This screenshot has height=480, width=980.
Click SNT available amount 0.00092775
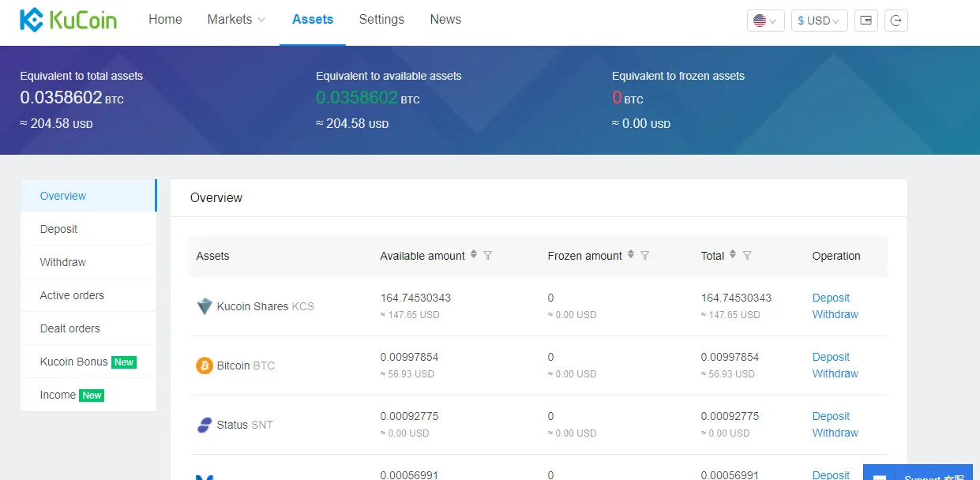(x=409, y=416)
